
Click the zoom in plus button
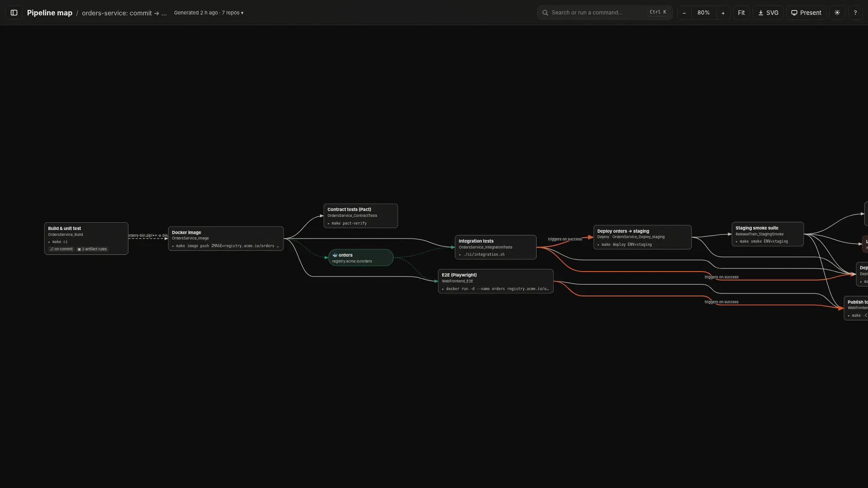pos(723,13)
